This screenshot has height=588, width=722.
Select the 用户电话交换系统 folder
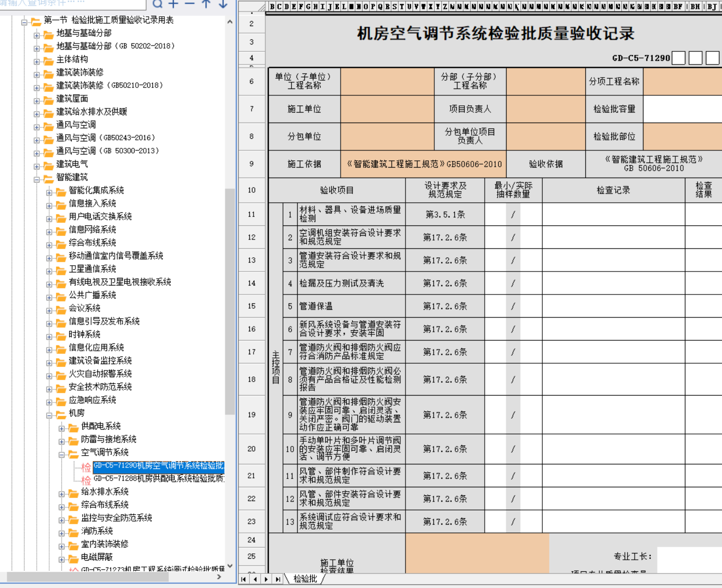pyautogui.click(x=100, y=216)
